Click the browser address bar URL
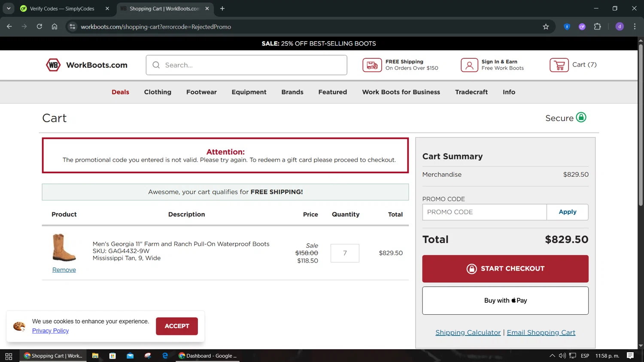Viewport: 644px width, 362px height. tap(156, 27)
